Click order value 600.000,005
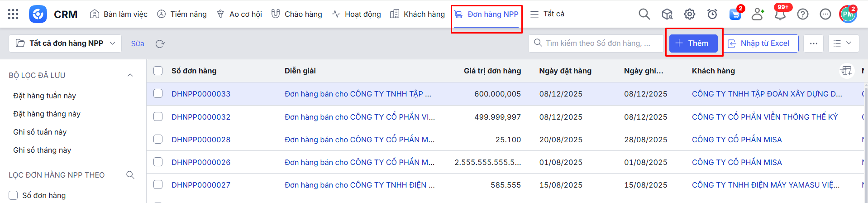 tap(497, 94)
